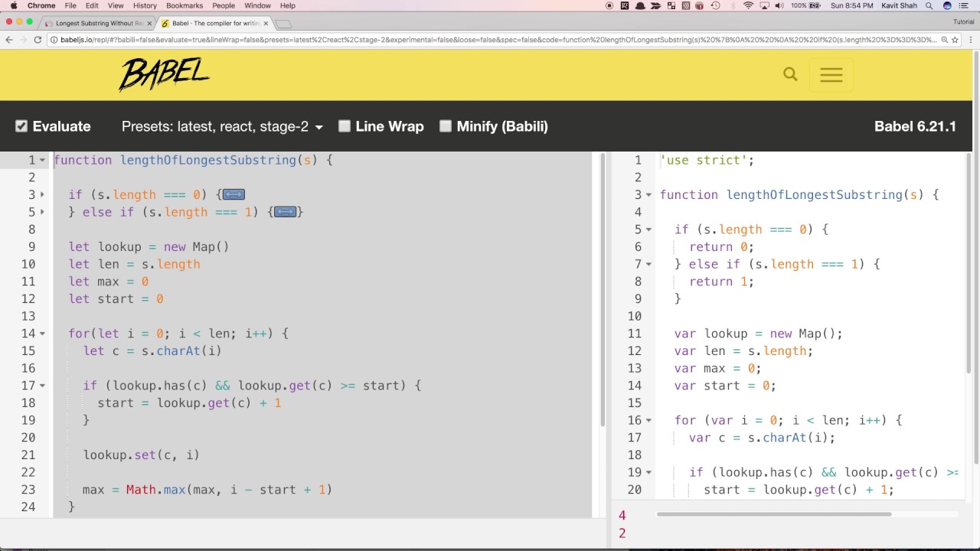Click the Bluetooth icon in menu bar
The width and height of the screenshot is (980, 551).
click(x=733, y=5)
